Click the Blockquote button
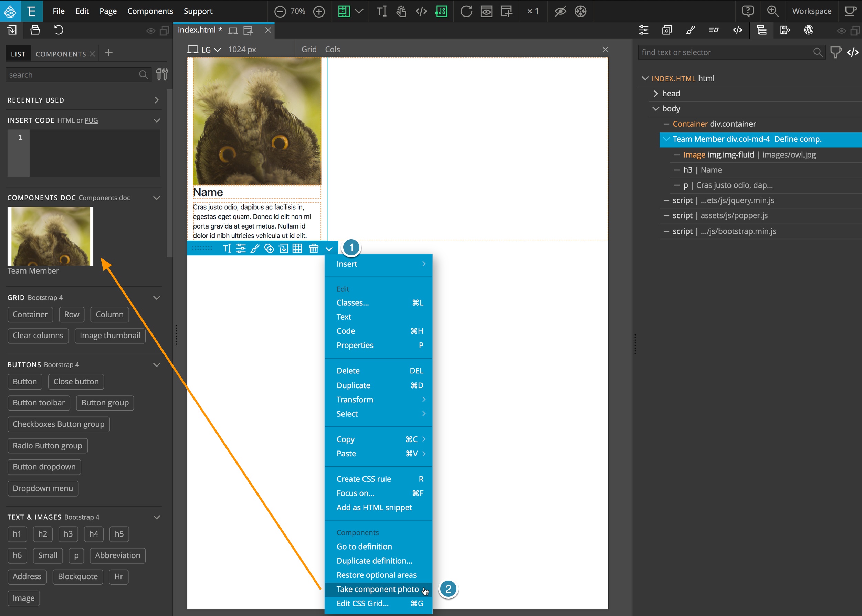 pyautogui.click(x=78, y=576)
